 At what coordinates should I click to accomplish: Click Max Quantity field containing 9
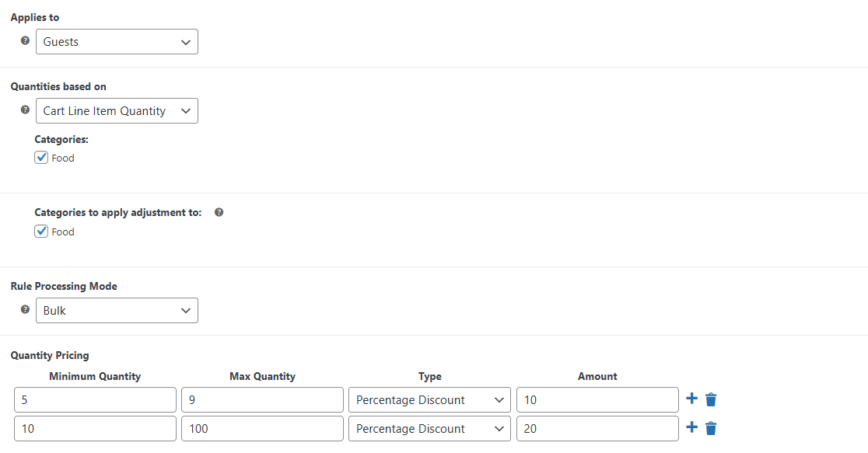click(262, 400)
